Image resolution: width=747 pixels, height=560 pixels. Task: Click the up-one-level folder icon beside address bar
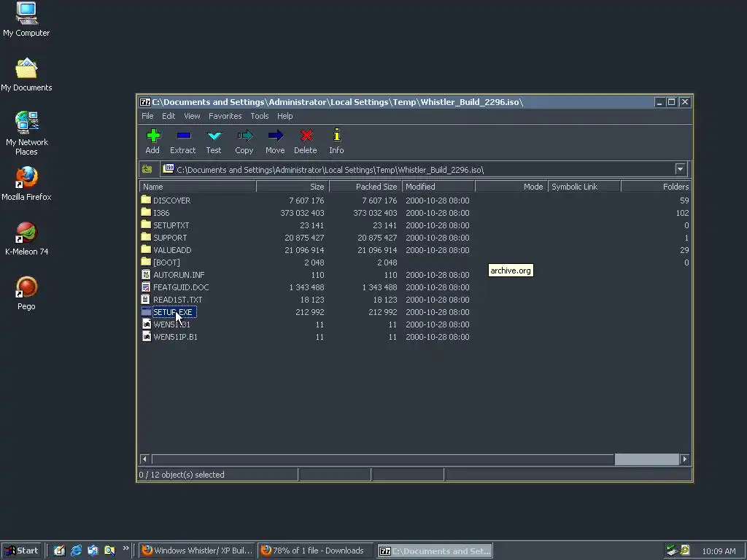147,169
